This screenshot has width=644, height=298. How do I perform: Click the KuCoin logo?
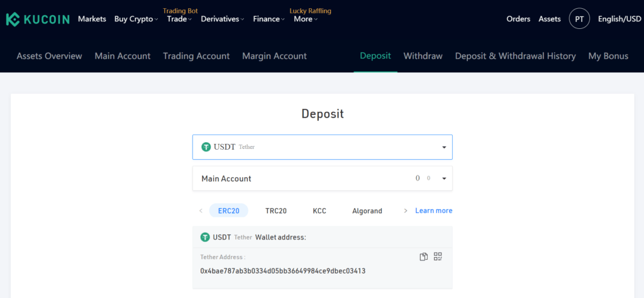click(38, 19)
